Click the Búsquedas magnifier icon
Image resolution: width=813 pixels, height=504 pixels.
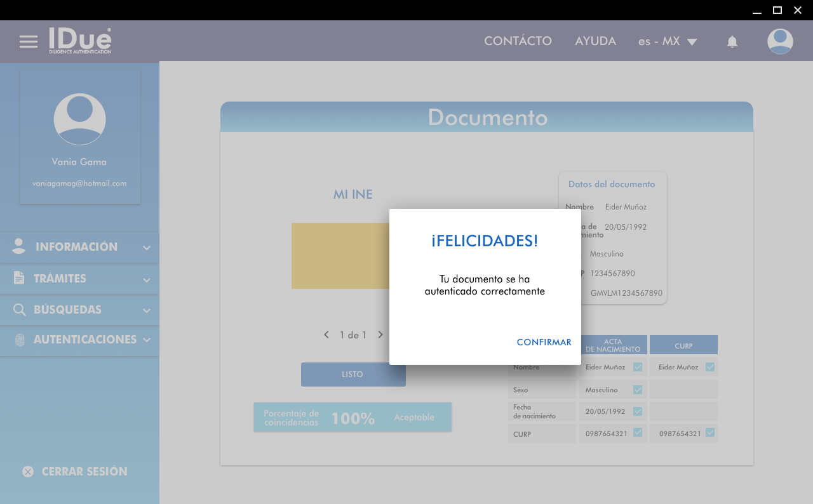pos(20,310)
